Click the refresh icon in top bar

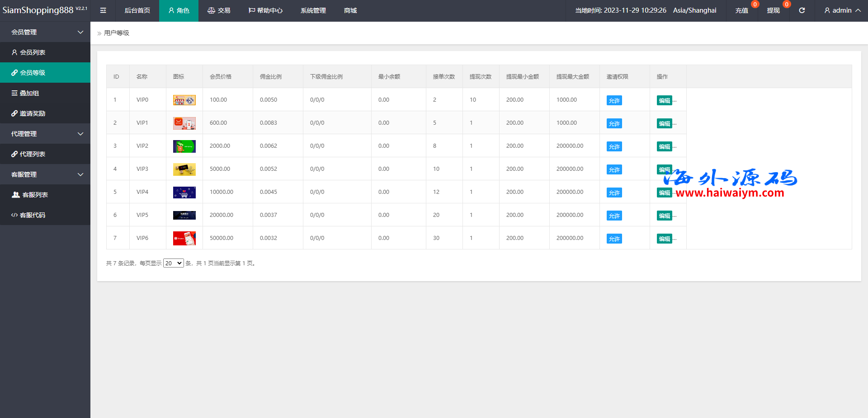point(802,10)
